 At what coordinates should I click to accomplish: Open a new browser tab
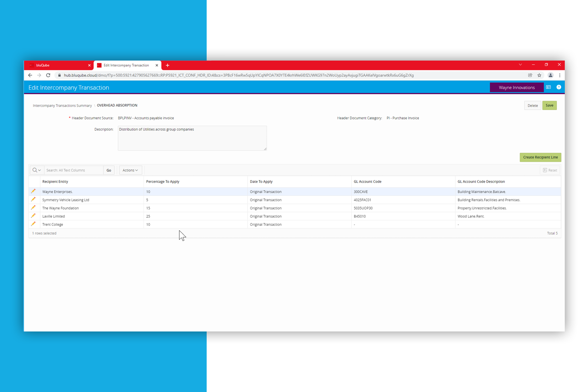167,65
